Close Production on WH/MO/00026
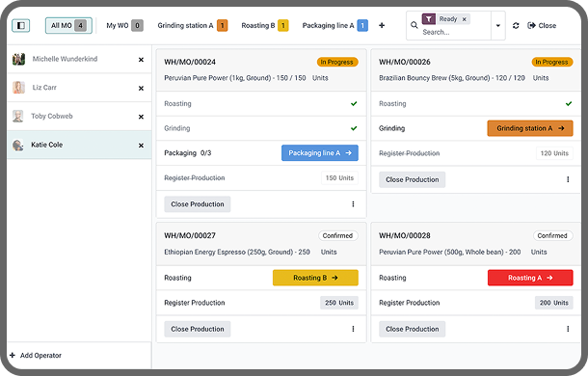 (413, 179)
